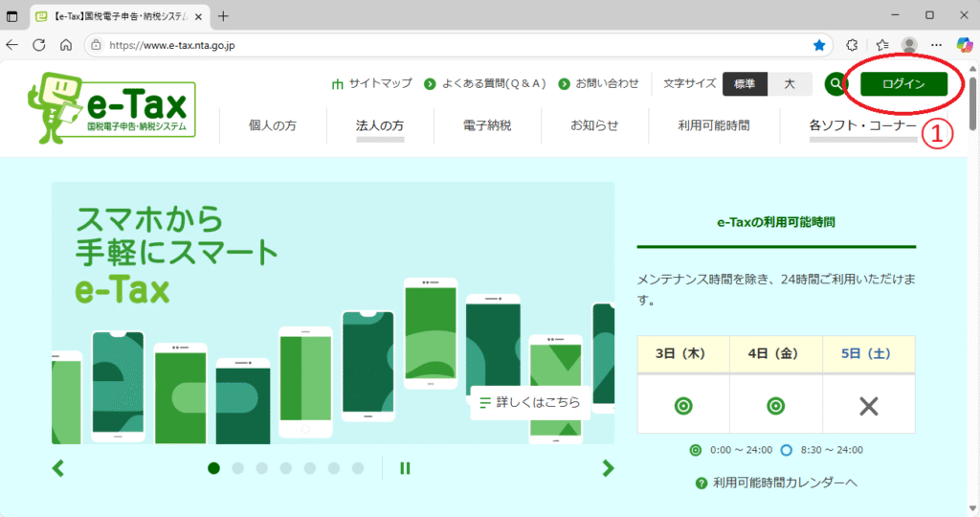Click the 8:30 ～ 24:00 legend text
The image size is (980, 517).
tap(832, 450)
